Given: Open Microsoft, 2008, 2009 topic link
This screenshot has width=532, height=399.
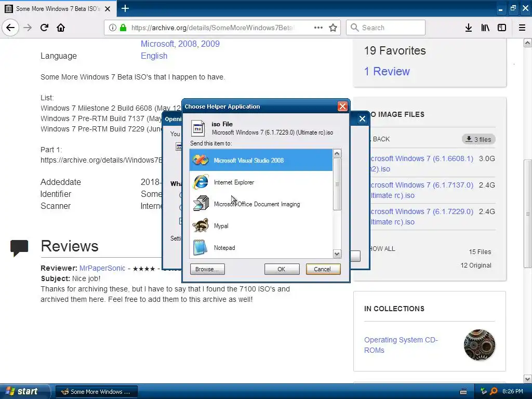Looking at the screenshot, I should coord(180,44).
